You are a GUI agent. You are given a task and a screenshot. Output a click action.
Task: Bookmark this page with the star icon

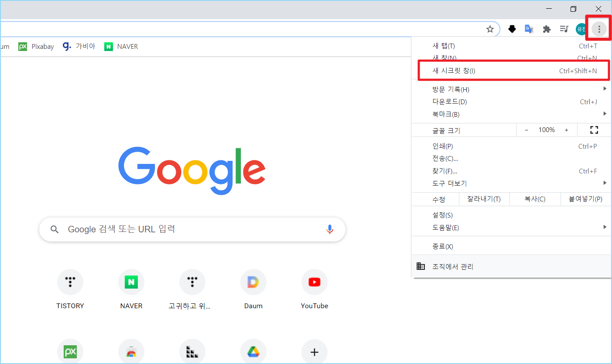click(490, 29)
